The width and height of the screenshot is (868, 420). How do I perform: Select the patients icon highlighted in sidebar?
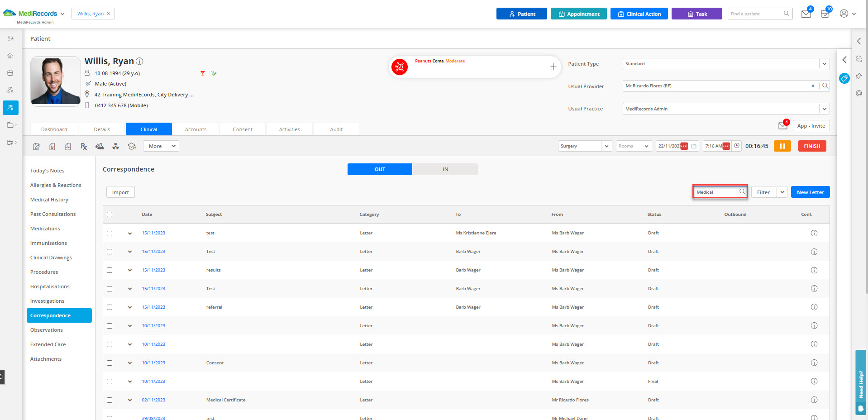10,108
